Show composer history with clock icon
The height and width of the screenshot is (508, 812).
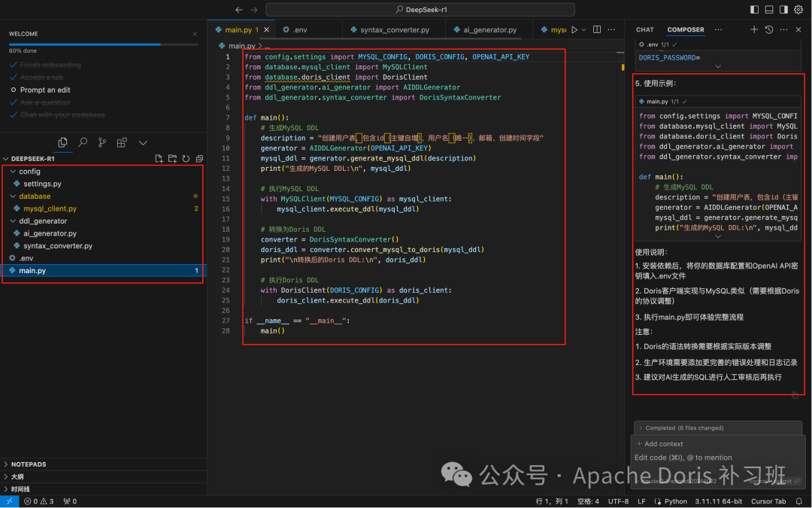pos(769,30)
